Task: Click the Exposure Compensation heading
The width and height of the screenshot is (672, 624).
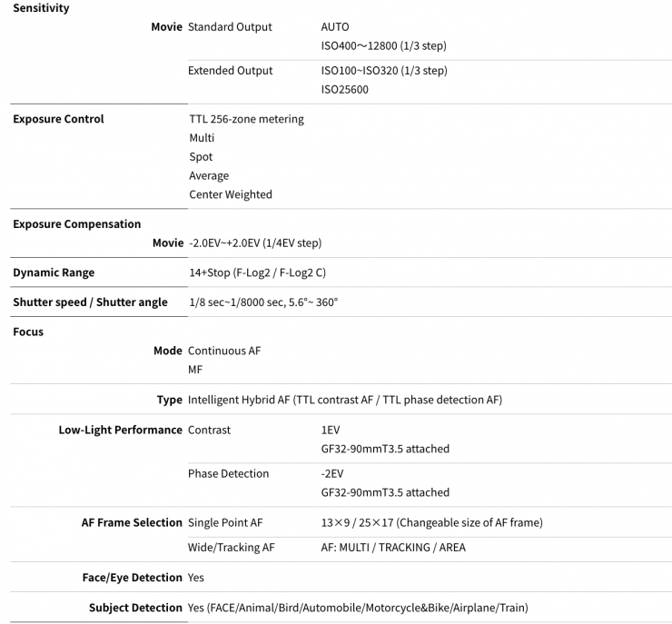Action: coord(77,224)
